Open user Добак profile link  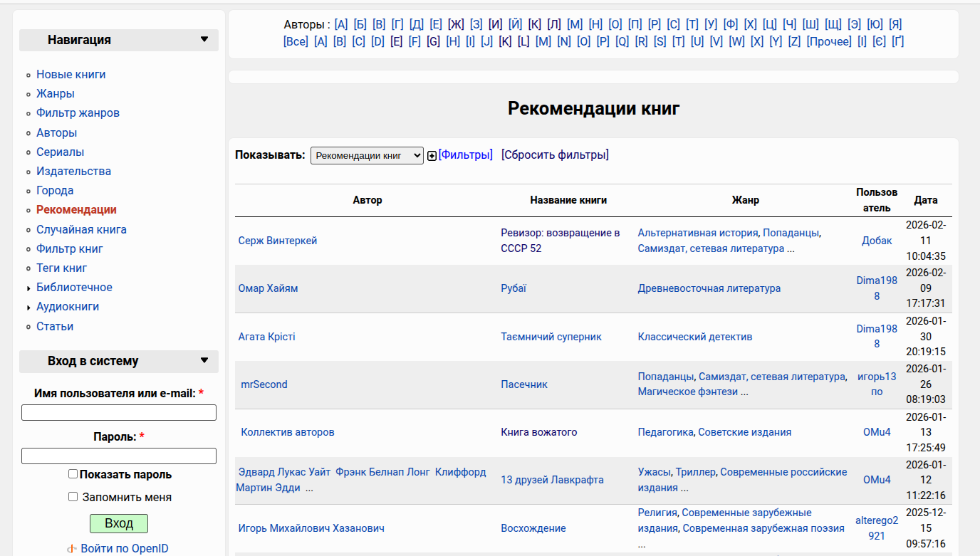point(877,241)
